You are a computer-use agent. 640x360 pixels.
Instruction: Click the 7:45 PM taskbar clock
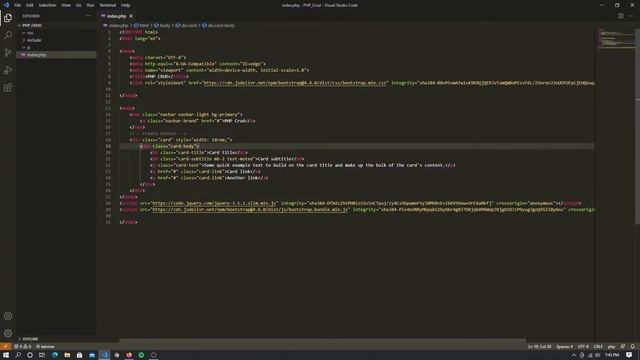612,355
